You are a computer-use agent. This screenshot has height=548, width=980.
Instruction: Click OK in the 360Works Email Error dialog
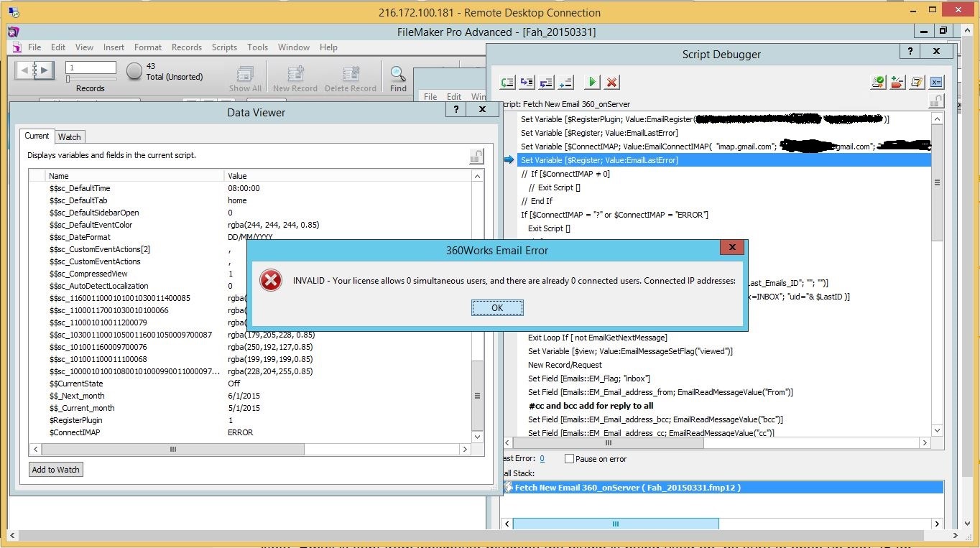[497, 307]
